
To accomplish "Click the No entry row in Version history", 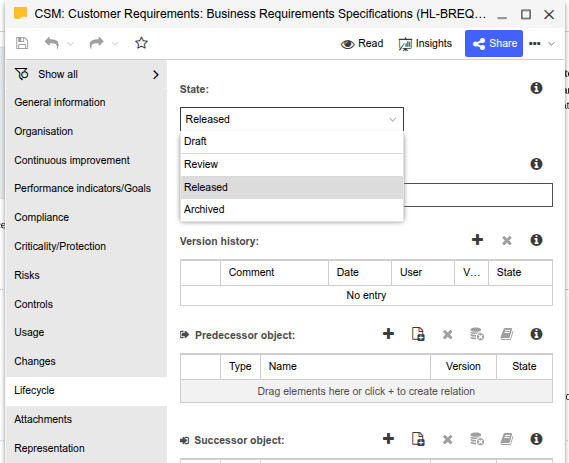I will point(367,295).
